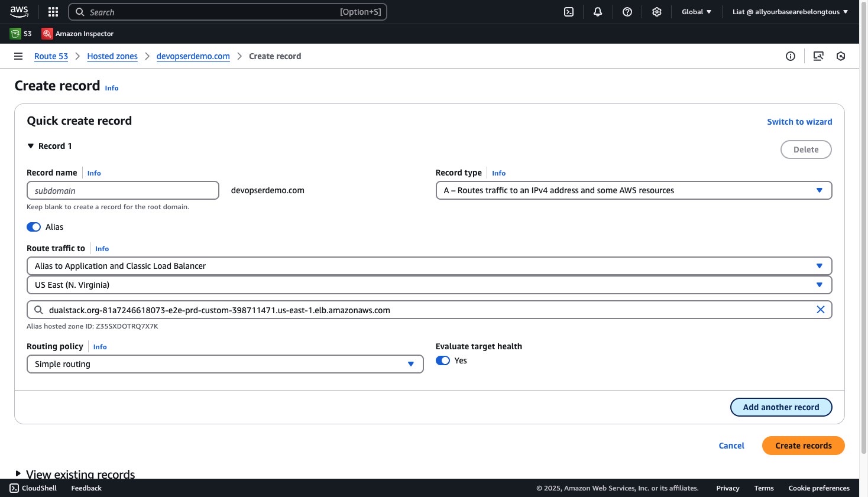The image size is (868, 497).
Task: Open the notifications bell
Action: [598, 12]
